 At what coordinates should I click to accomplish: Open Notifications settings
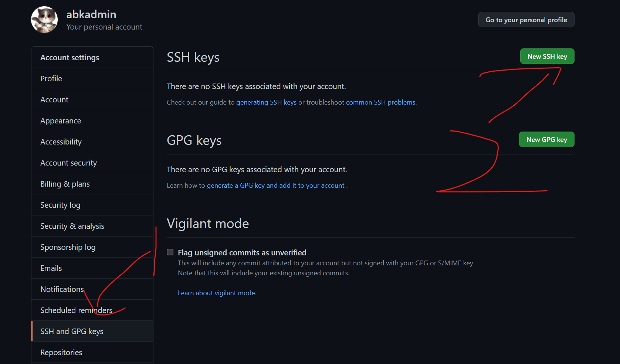click(x=92, y=289)
